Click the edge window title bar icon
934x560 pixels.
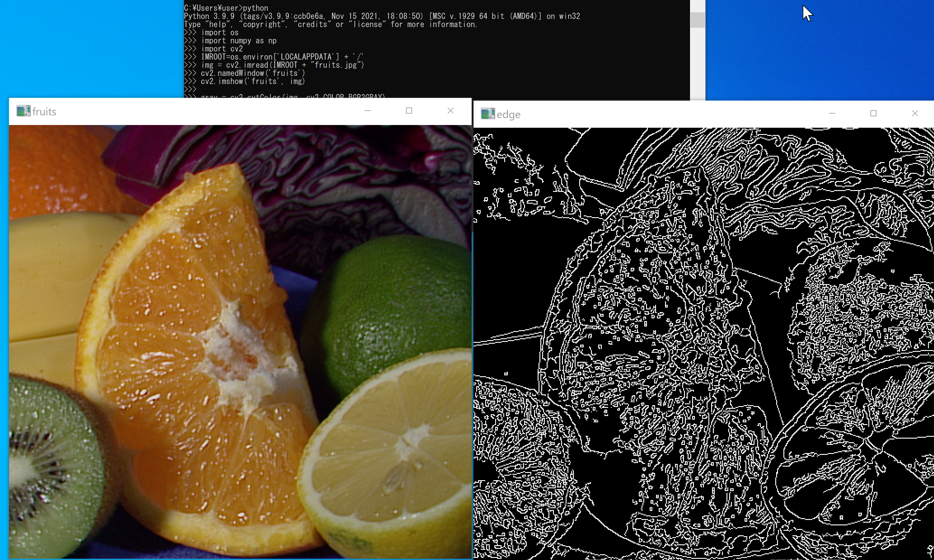point(488,114)
